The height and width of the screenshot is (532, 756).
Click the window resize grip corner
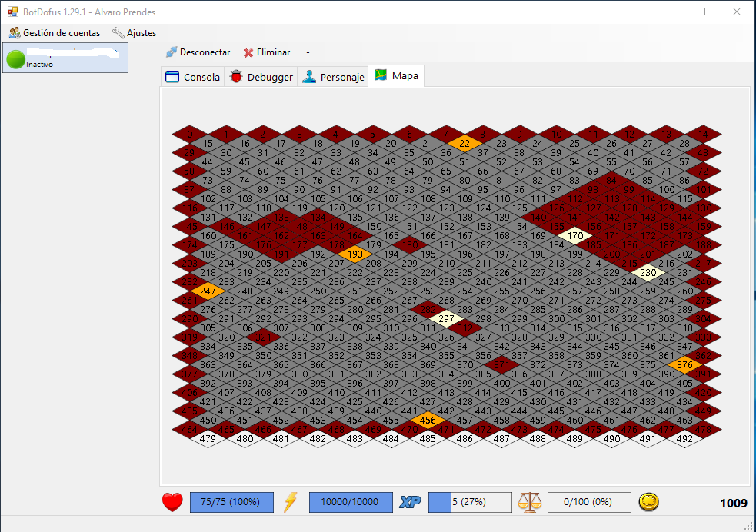point(750,527)
